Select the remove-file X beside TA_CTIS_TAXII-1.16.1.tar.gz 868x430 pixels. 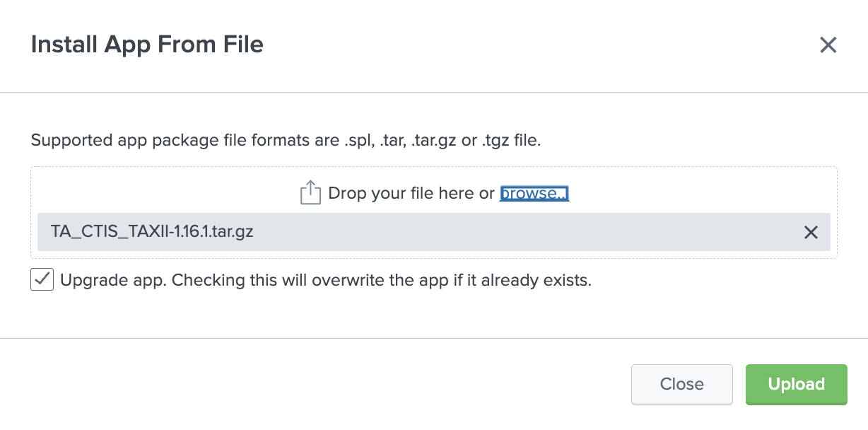811,232
